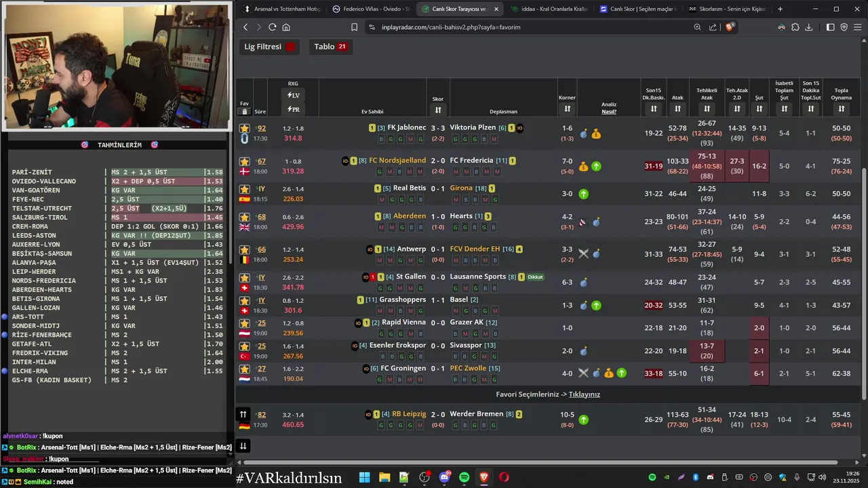The width and height of the screenshot is (868, 488).
Task: Reload the page with the browser refresh icon
Action: (272, 27)
